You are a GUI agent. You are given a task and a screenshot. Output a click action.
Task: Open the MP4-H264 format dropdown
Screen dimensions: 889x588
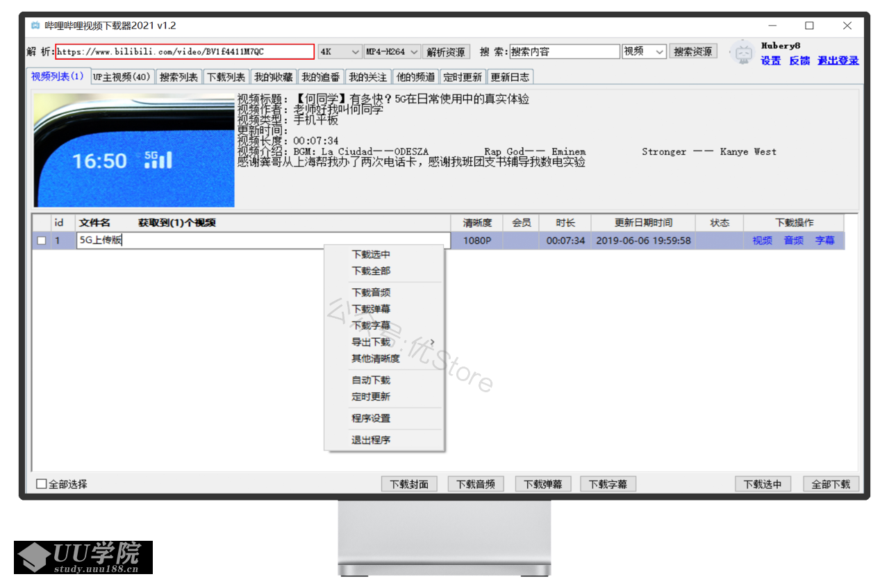tap(392, 52)
